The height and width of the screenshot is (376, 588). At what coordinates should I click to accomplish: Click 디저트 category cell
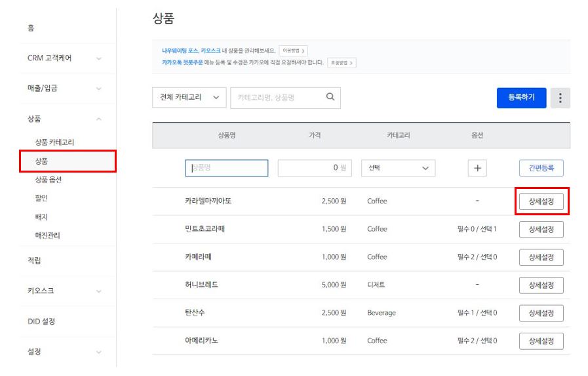click(376, 285)
